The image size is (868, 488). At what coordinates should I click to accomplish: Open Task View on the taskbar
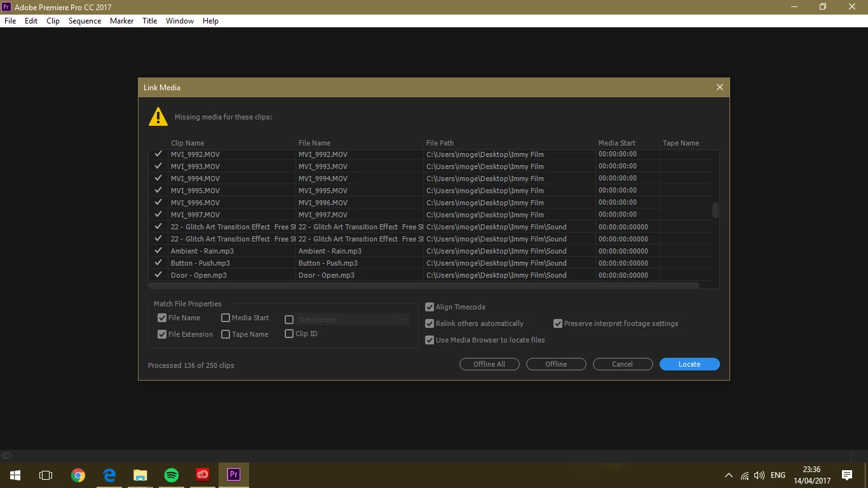coord(46,475)
